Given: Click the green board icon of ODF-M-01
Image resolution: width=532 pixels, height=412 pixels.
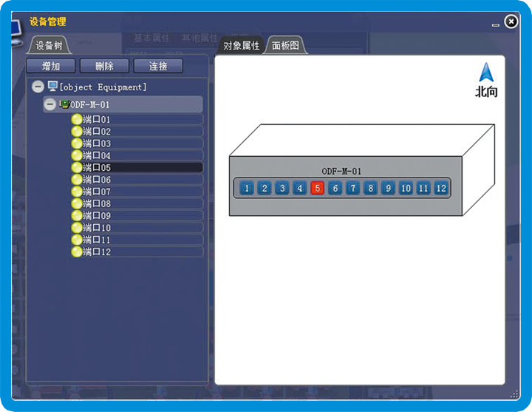Looking at the screenshot, I should 64,104.
